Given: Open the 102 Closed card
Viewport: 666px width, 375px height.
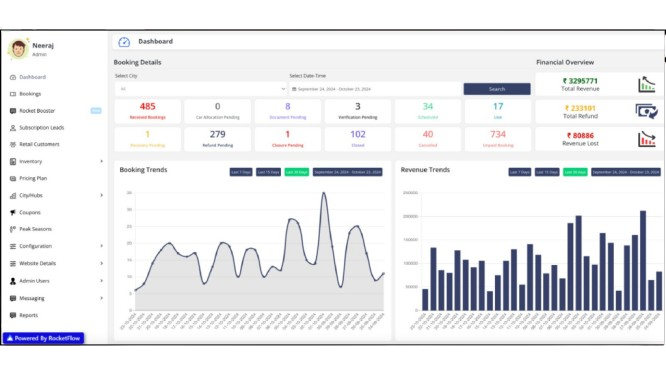Looking at the screenshot, I should [358, 139].
